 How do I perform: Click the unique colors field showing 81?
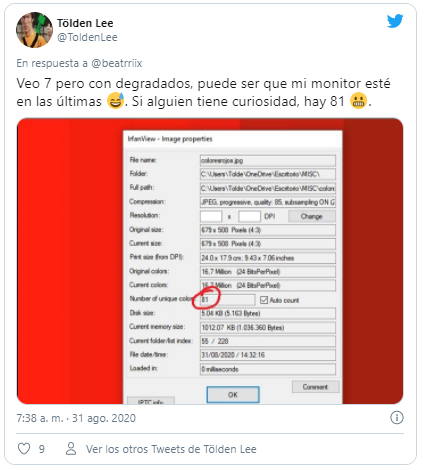tap(228, 300)
